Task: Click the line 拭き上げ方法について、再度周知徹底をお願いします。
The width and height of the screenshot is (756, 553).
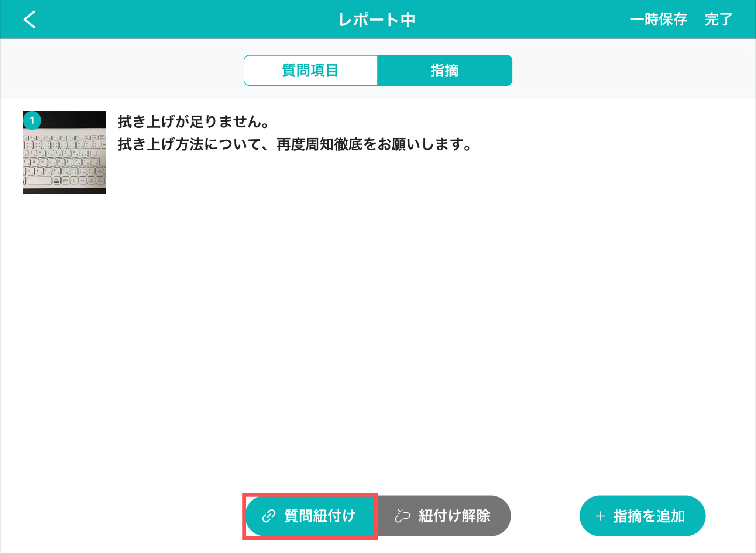Action: (x=295, y=144)
